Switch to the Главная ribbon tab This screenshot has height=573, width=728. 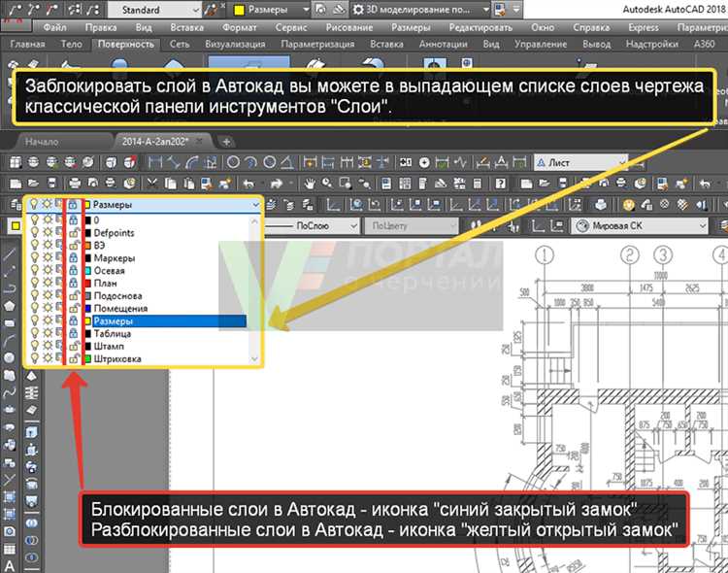27,44
